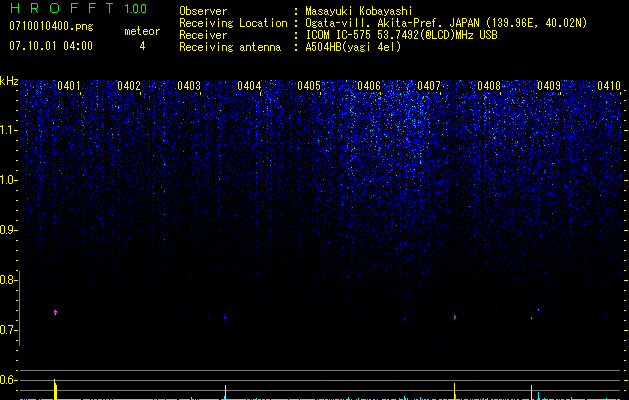This screenshot has width=629, height=400.
Task: Click the 0403 time marker
Action: pyautogui.click(x=189, y=86)
